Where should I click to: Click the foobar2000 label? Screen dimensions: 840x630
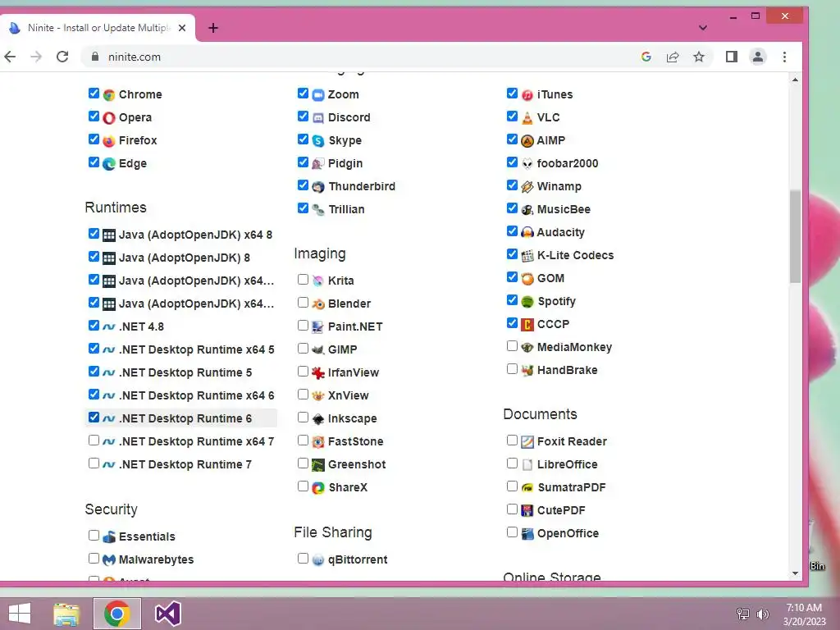[x=568, y=163]
